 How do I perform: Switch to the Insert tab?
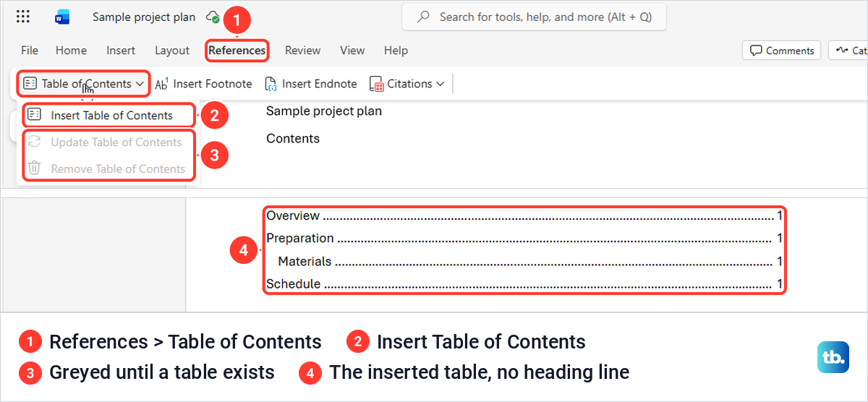121,51
